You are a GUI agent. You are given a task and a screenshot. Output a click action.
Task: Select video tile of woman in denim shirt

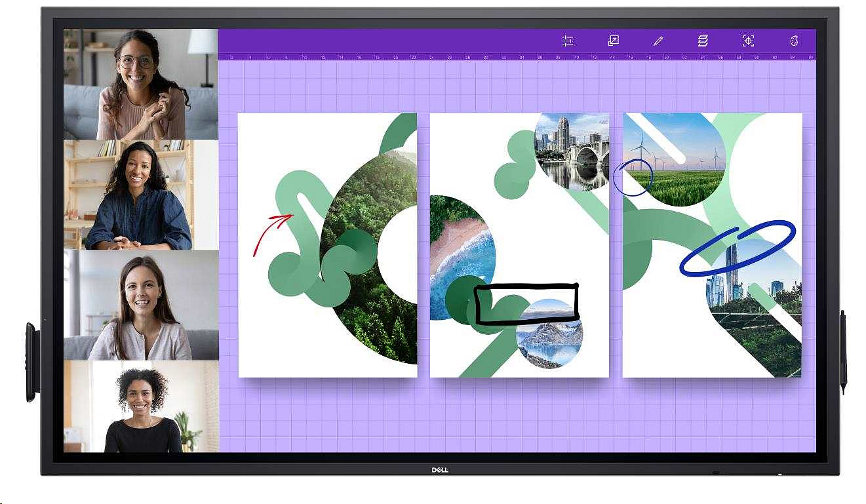coord(141,195)
